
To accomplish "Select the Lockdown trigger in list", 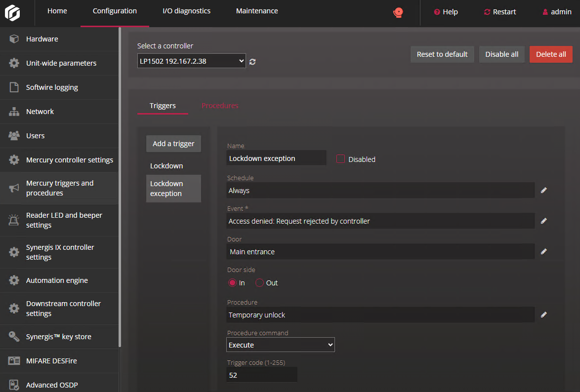I will tap(173, 166).
